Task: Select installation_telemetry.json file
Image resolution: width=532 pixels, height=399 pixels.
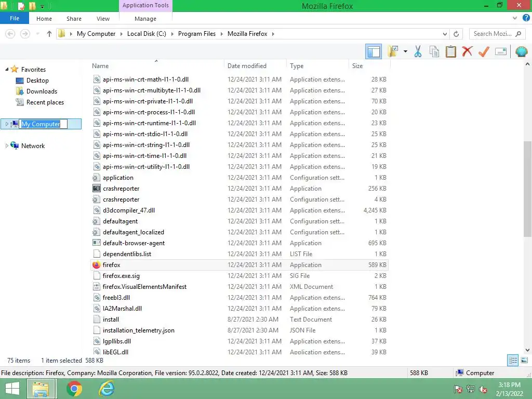Action: 239,330
